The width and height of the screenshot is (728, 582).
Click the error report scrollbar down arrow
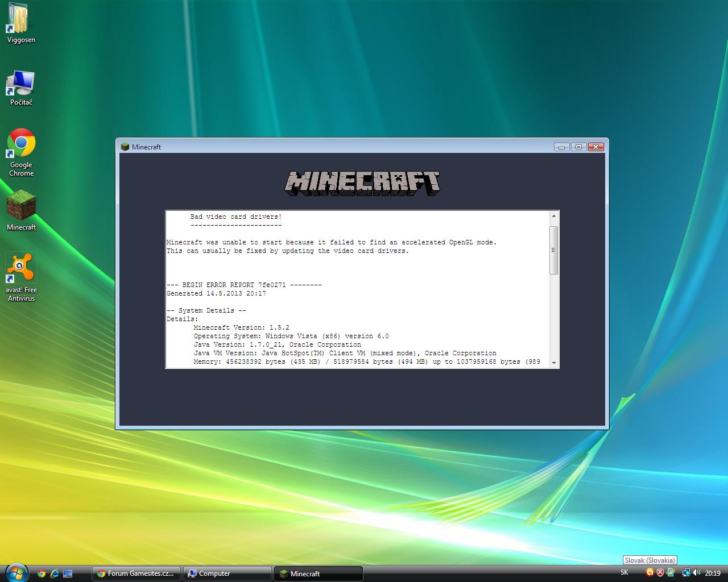point(554,363)
